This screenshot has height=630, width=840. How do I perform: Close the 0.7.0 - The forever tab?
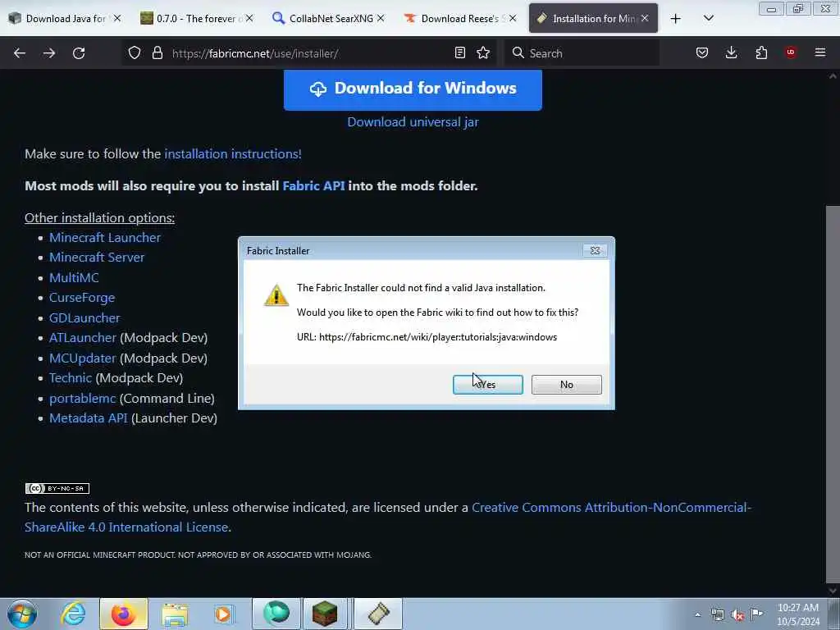[x=249, y=19]
